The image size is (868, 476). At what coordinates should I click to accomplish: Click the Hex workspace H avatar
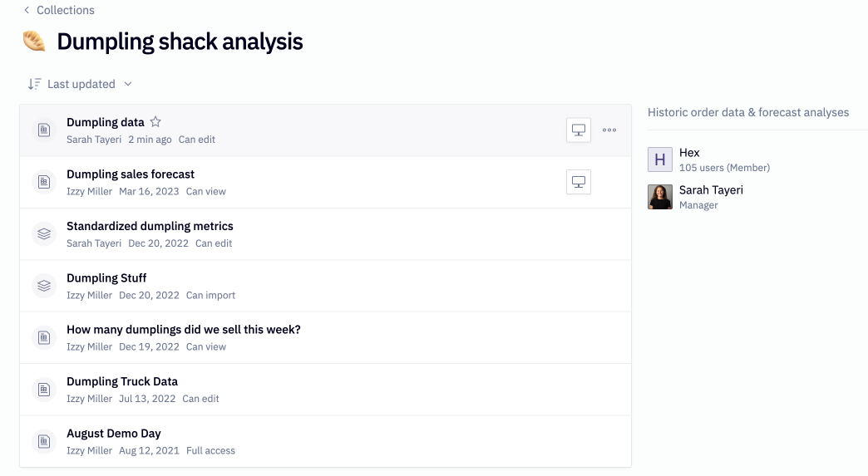pos(660,159)
